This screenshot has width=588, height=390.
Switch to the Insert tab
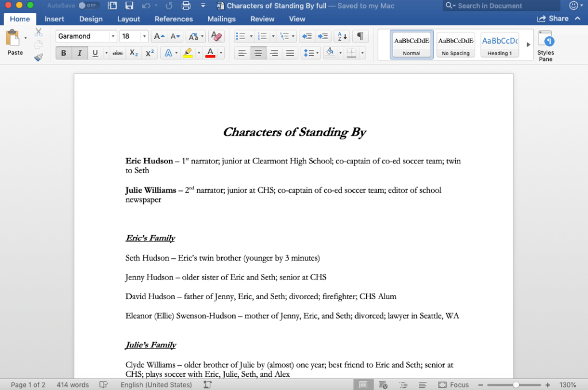55,19
